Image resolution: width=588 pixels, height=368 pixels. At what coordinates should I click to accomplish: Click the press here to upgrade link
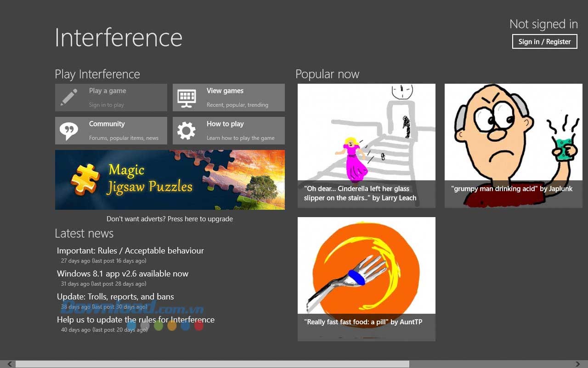click(200, 218)
